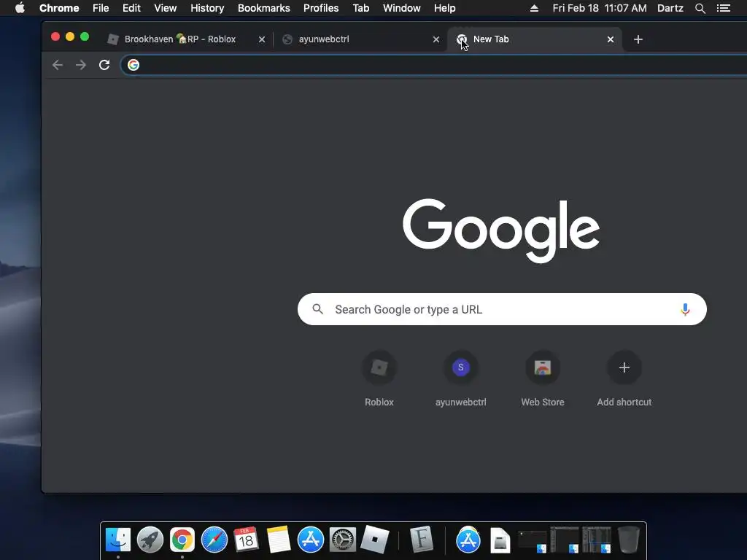
Task: Open the ayunwebctrl shortcut tile
Action: [x=461, y=379]
